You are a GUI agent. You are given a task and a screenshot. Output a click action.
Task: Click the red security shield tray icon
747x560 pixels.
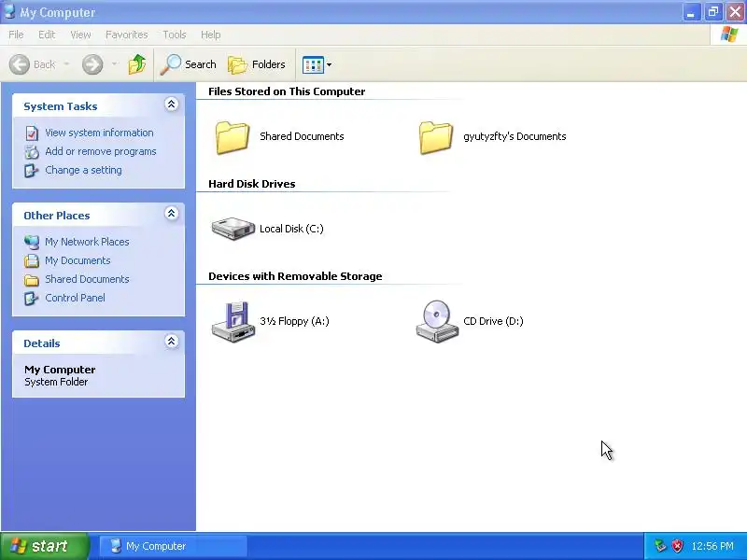tap(677, 546)
